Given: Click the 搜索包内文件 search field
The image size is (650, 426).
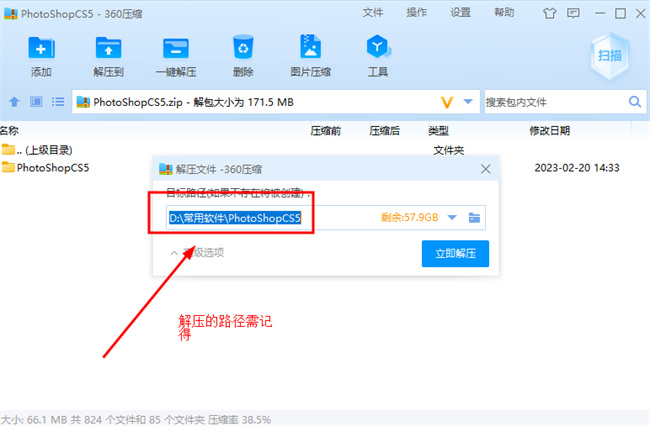Looking at the screenshot, I should point(553,102).
